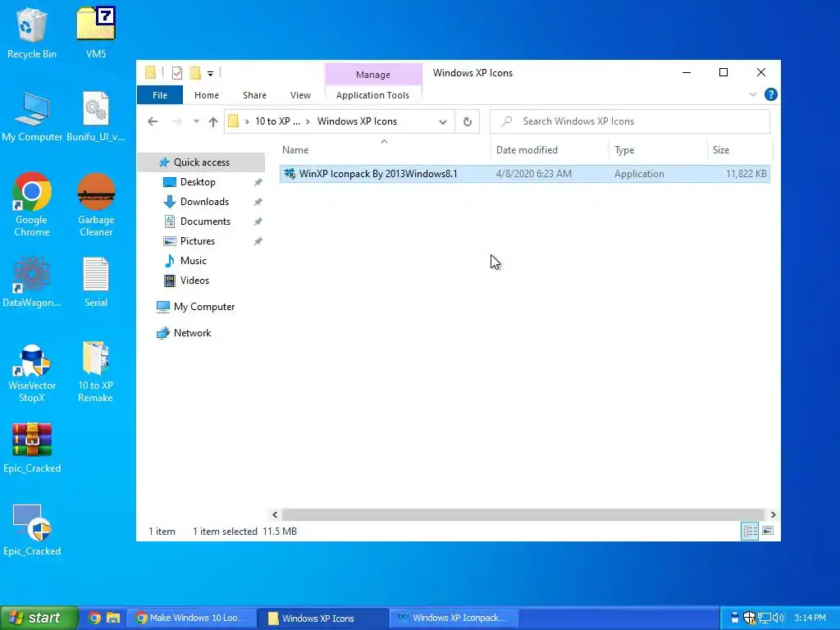Go back with the Back arrow
The height and width of the screenshot is (630, 840).
[x=153, y=121]
